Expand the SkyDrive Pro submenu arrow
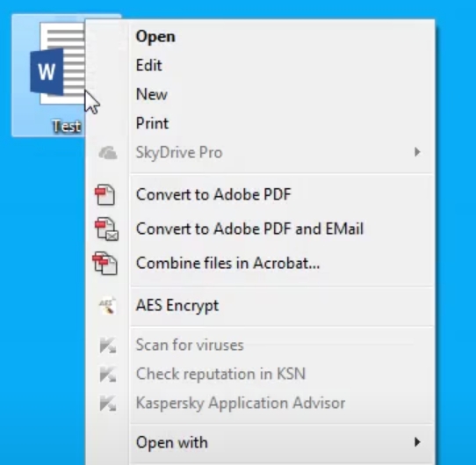 coord(417,152)
